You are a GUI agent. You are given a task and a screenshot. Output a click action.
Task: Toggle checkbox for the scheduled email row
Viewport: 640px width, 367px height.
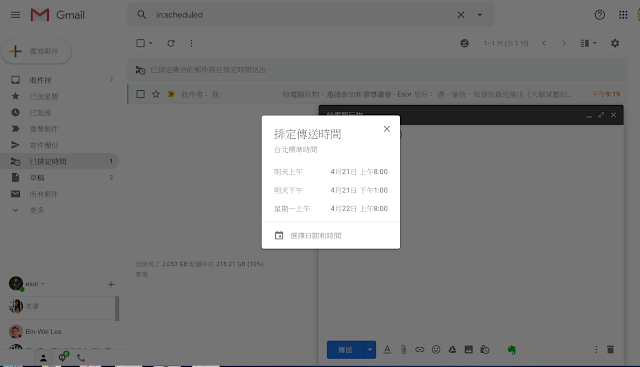140,94
